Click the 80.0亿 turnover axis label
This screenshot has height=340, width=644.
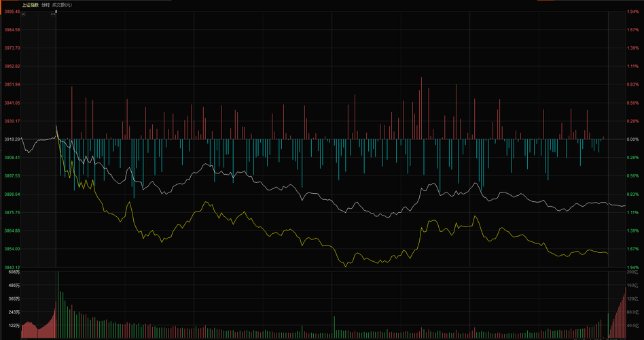tap(632, 312)
